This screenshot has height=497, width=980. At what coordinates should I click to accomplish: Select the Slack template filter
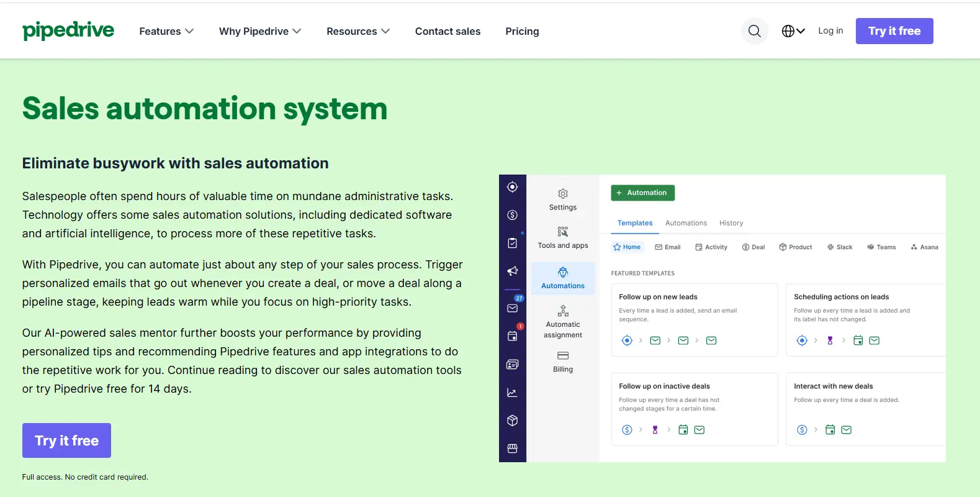pos(840,247)
